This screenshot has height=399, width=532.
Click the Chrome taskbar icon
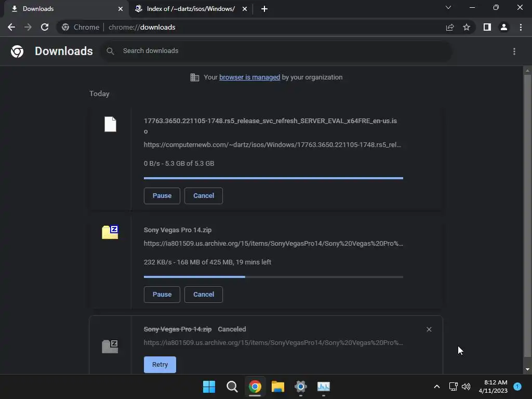pyautogui.click(x=255, y=387)
